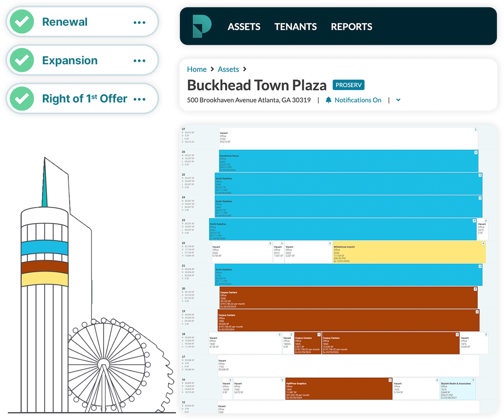Select the Skylark Realm & Associates block
This screenshot has width=504, height=420.
pos(458,389)
